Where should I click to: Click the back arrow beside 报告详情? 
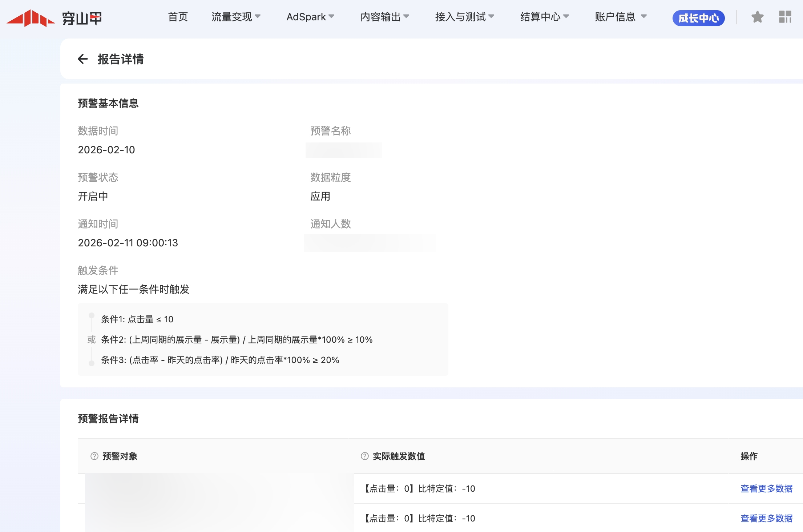tap(83, 59)
